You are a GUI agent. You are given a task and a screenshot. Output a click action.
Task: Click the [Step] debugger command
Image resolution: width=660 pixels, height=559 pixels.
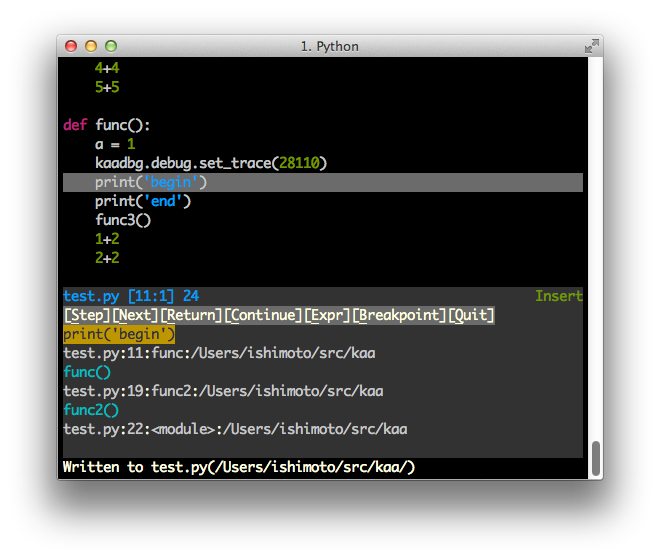pyautogui.click(x=87, y=315)
